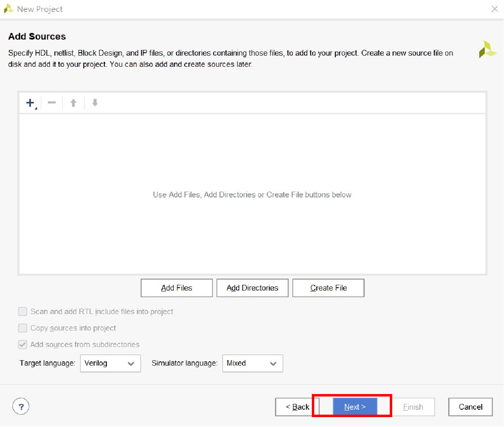
Task: Cancel the New Project wizard
Action: 471,407
